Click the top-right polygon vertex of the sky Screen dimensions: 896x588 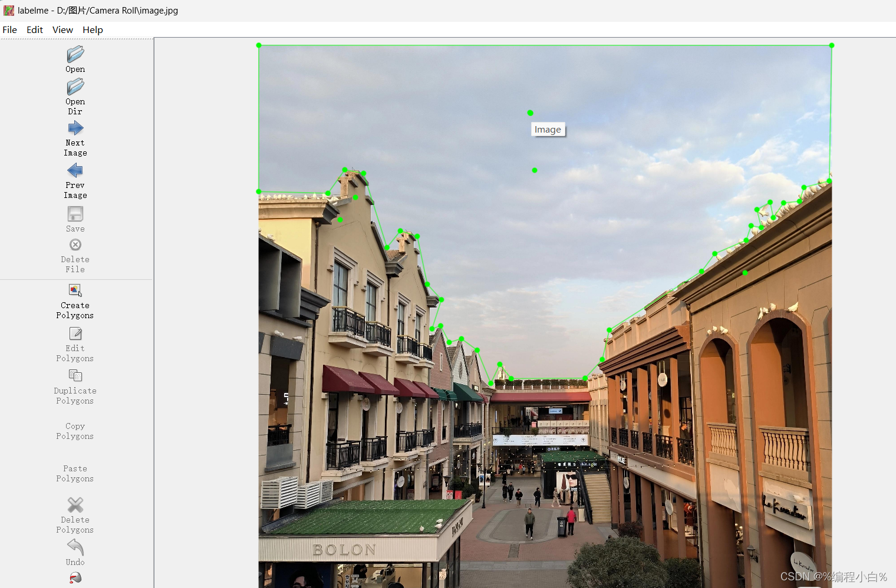pyautogui.click(x=832, y=45)
